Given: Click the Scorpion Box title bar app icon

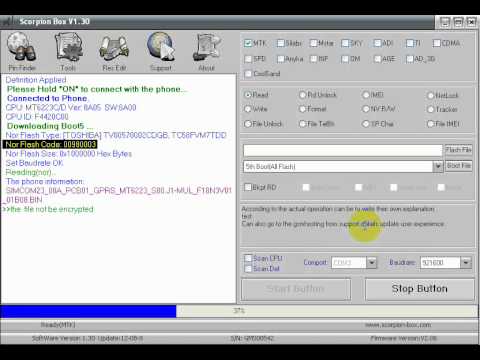Looking at the screenshot, I should (9, 22).
